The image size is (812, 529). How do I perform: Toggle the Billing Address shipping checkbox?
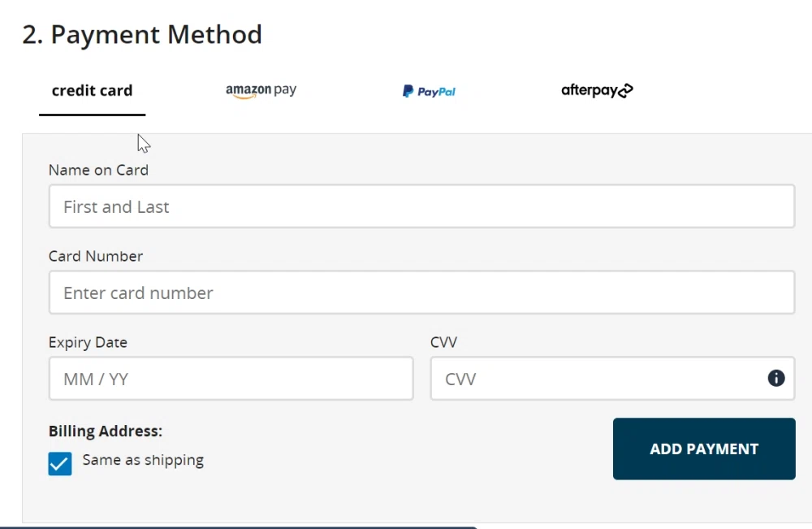[x=59, y=463]
